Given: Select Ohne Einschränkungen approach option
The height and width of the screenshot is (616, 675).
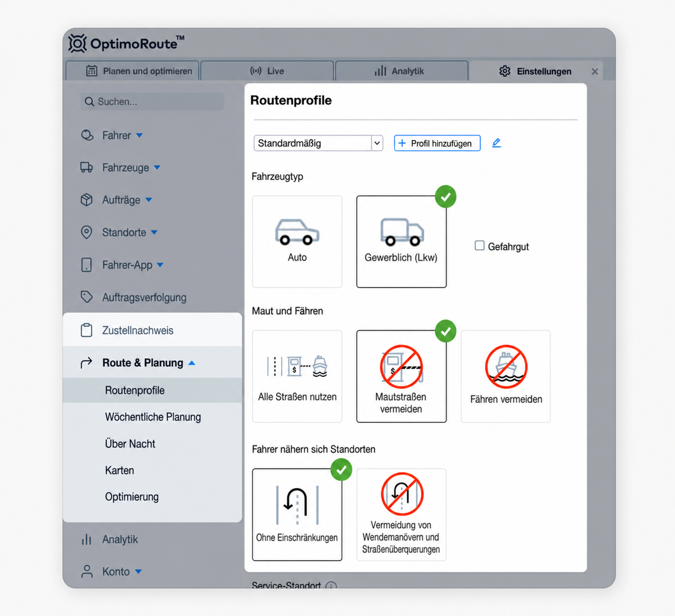Looking at the screenshot, I should pos(297,515).
